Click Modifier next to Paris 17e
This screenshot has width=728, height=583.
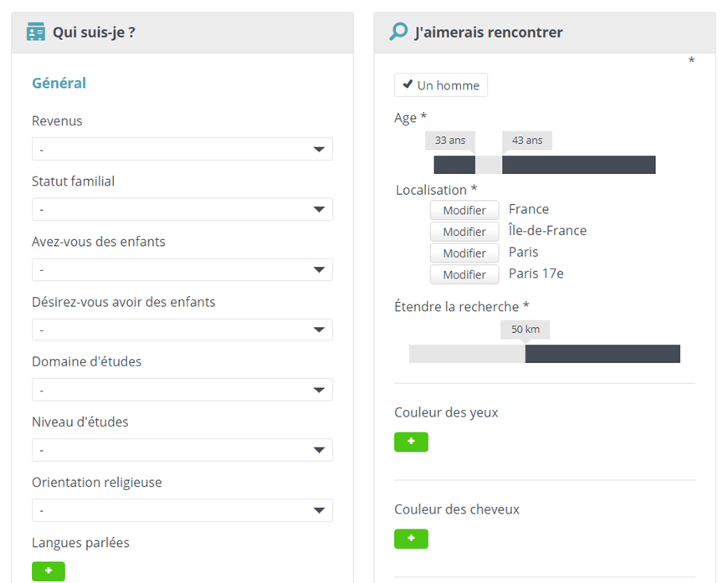[464, 274]
